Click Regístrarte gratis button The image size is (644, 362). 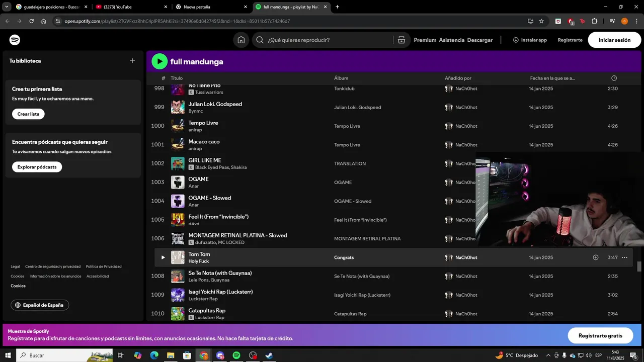pos(600,335)
